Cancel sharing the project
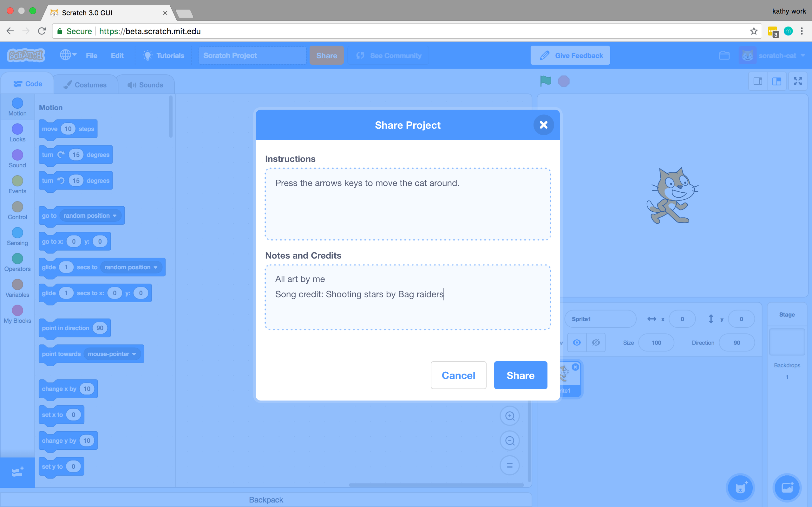Viewport: 812px width, 507px height. pos(458,375)
